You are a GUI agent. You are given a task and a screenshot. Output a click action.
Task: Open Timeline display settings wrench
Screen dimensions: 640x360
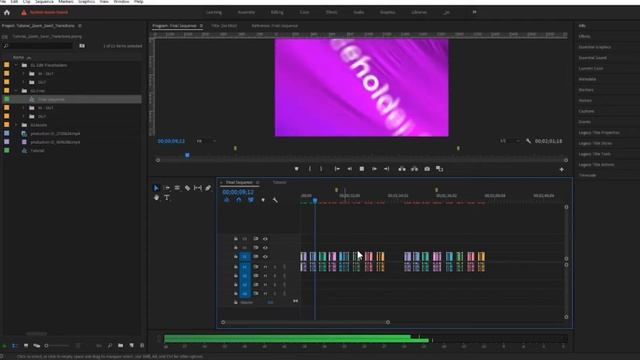[x=275, y=200]
